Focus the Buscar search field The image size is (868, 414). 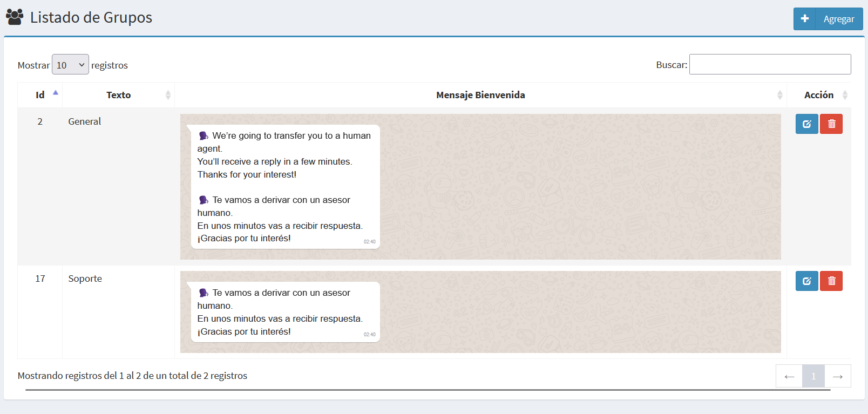click(770, 64)
